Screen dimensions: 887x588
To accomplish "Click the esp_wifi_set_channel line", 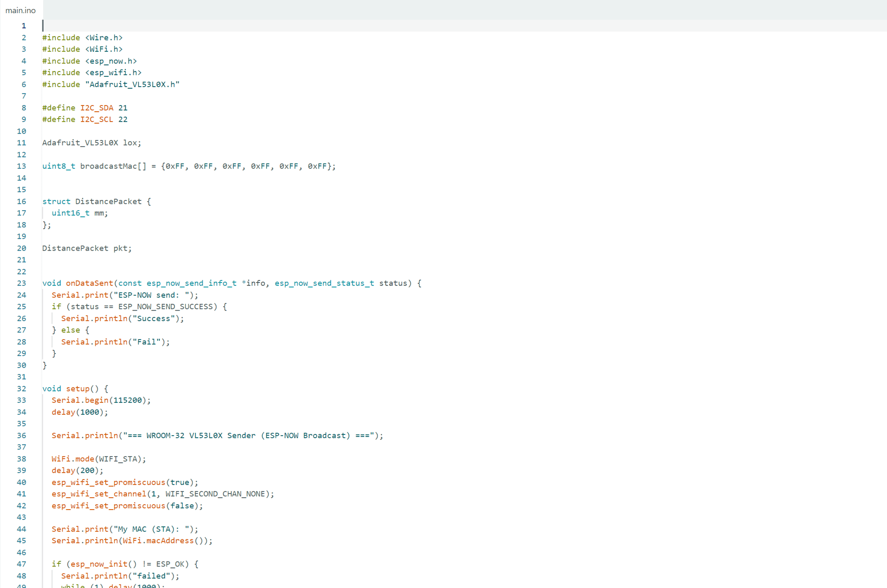I will pyautogui.click(x=163, y=494).
